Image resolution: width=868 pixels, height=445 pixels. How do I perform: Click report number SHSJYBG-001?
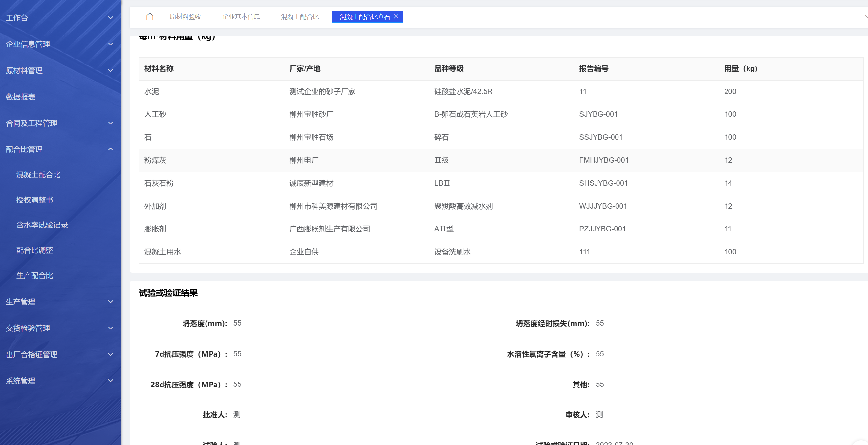[603, 183]
